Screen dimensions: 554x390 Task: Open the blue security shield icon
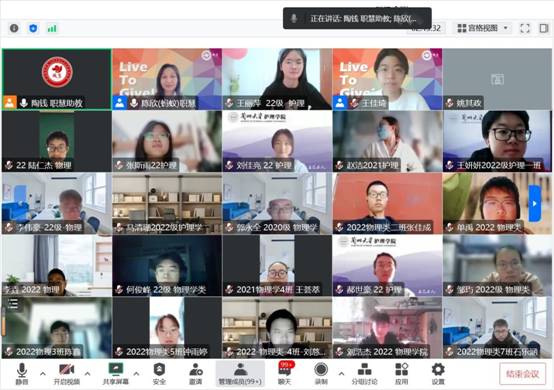coord(33,28)
